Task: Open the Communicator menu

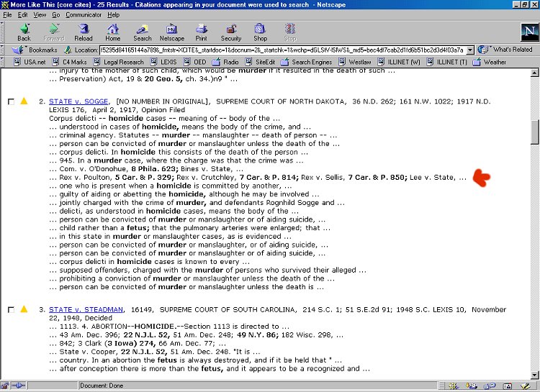Action: point(84,15)
